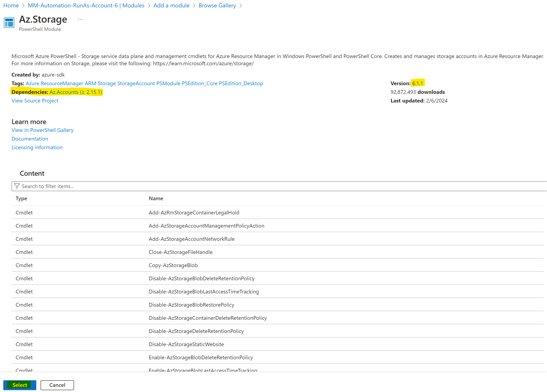Click the Last updated 2/6/2024 text
Viewport: 547px width, 392px height.
click(x=419, y=101)
